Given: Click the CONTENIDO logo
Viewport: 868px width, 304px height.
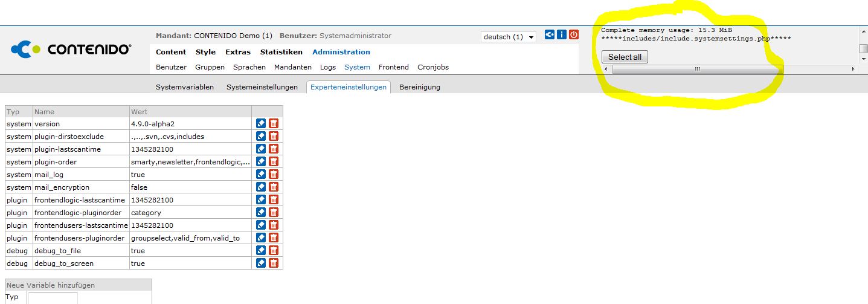Looking at the screenshot, I should 71,50.
